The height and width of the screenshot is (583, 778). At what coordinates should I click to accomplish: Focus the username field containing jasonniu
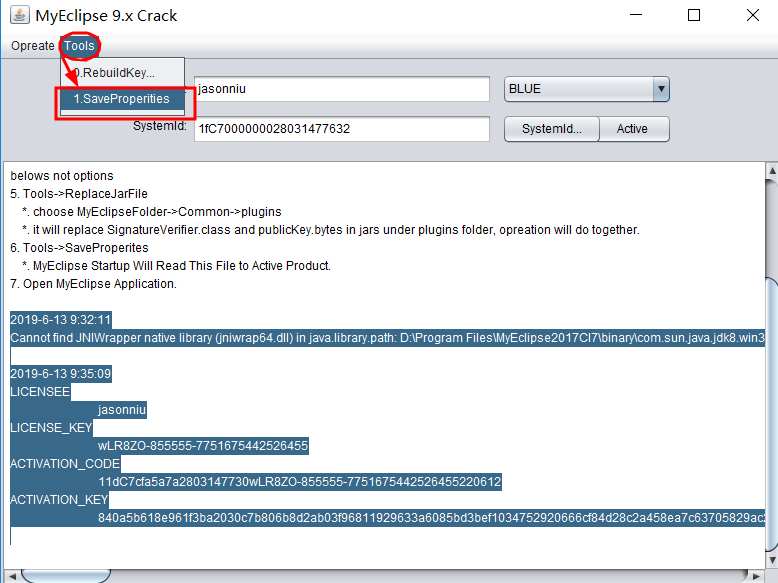341,89
